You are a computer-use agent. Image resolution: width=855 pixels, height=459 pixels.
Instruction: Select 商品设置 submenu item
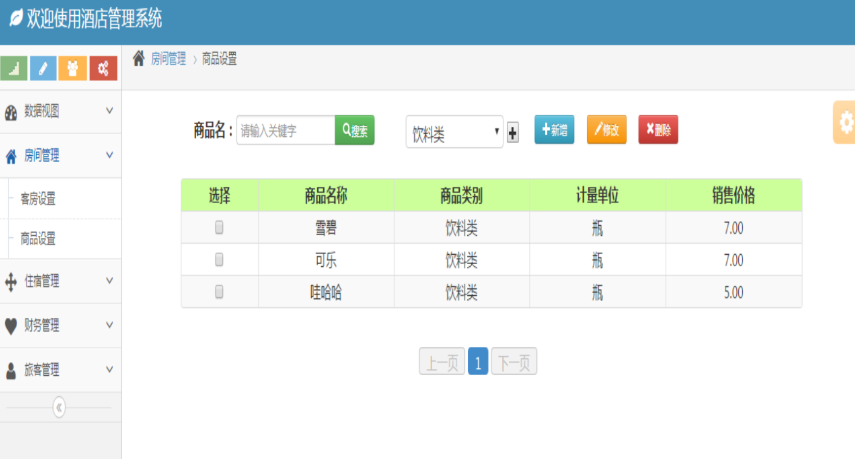(x=38, y=239)
